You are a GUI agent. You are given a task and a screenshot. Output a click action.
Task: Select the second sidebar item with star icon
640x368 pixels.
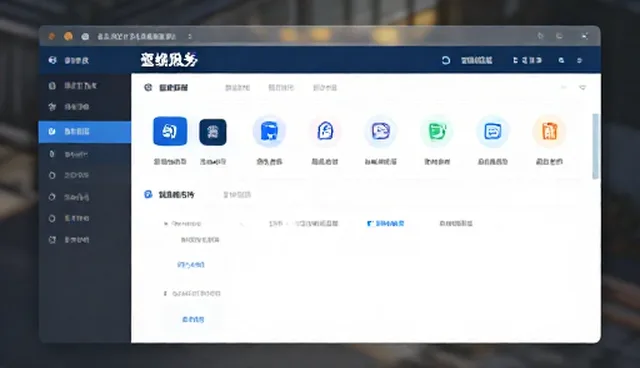(x=84, y=107)
